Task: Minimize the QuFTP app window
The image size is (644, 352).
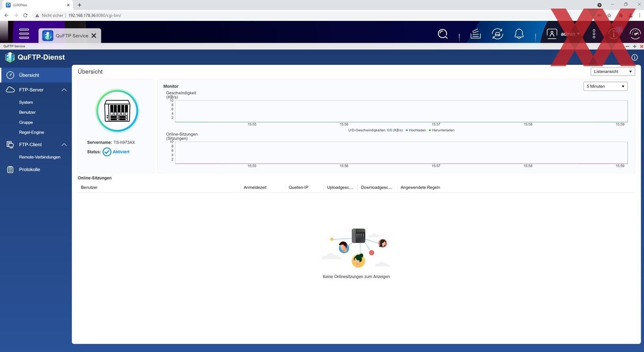Action: click(x=628, y=46)
